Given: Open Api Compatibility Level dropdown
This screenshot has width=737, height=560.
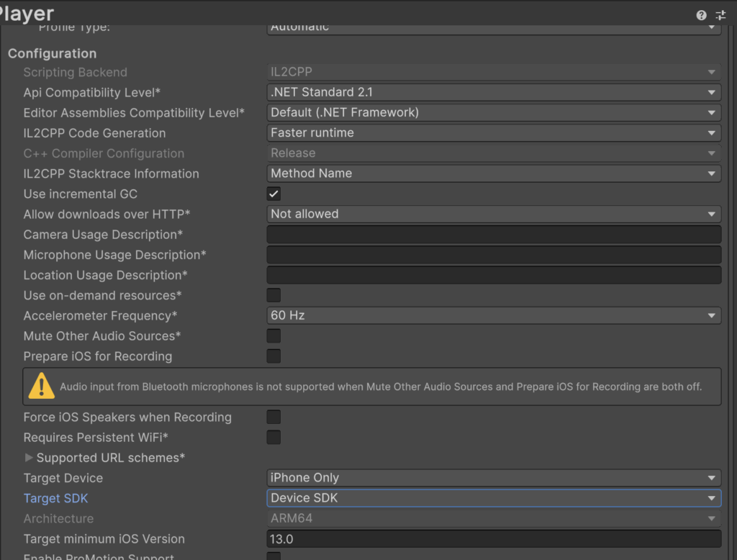Looking at the screenshot, I should [493, 92].
